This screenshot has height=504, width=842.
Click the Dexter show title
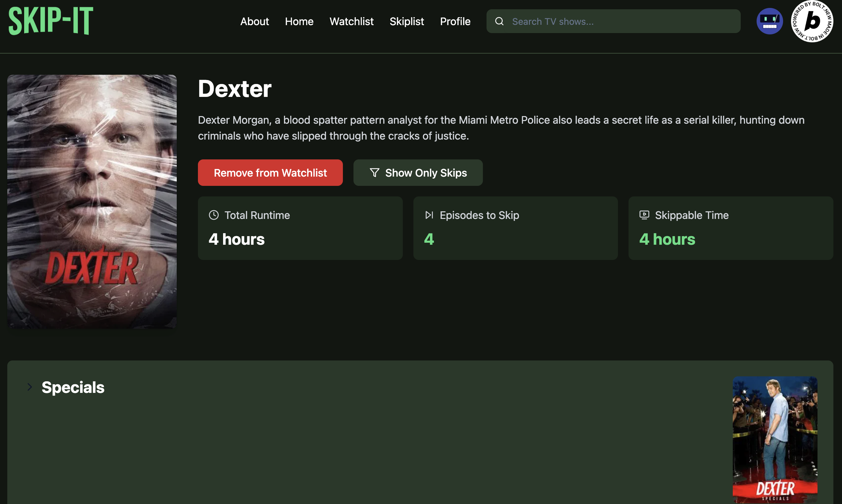click(234, 89)
